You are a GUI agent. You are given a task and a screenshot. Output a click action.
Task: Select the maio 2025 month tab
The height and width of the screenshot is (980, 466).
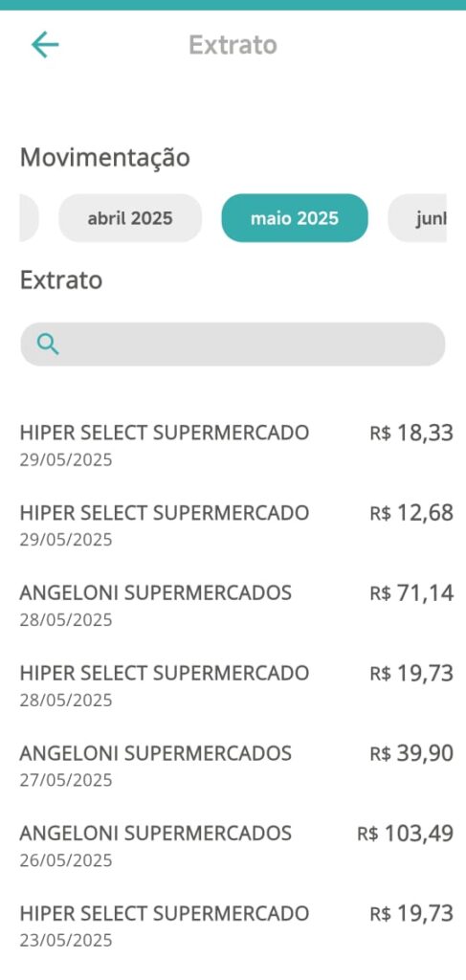pyautogui.click(x=294, y=218)
